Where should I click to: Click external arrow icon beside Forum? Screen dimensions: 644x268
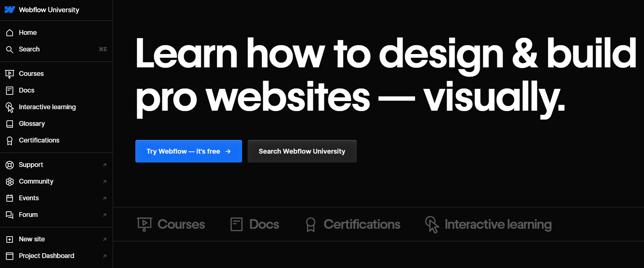tap(105, 215)
